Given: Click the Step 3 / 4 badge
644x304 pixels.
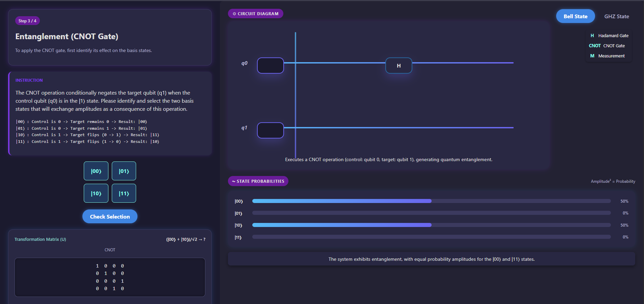Looking at the screenshot, I should [27, 21].
